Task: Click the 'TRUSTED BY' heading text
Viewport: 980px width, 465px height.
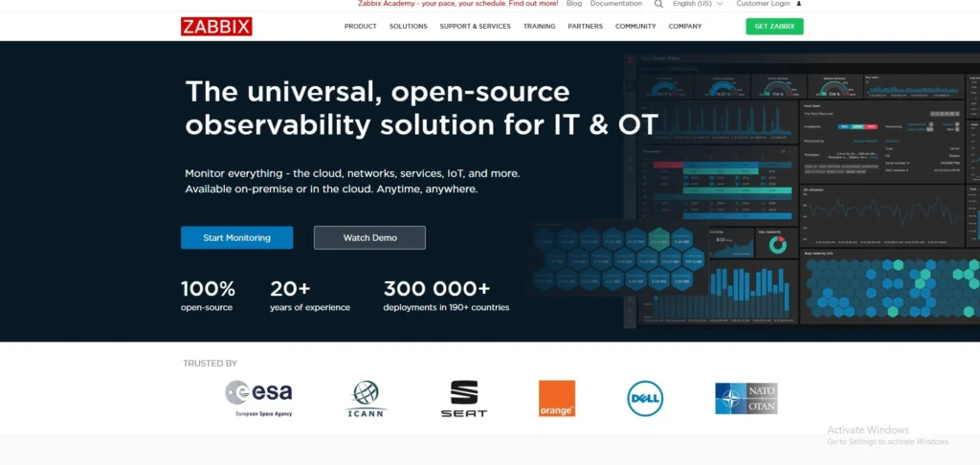Action: 210,364
